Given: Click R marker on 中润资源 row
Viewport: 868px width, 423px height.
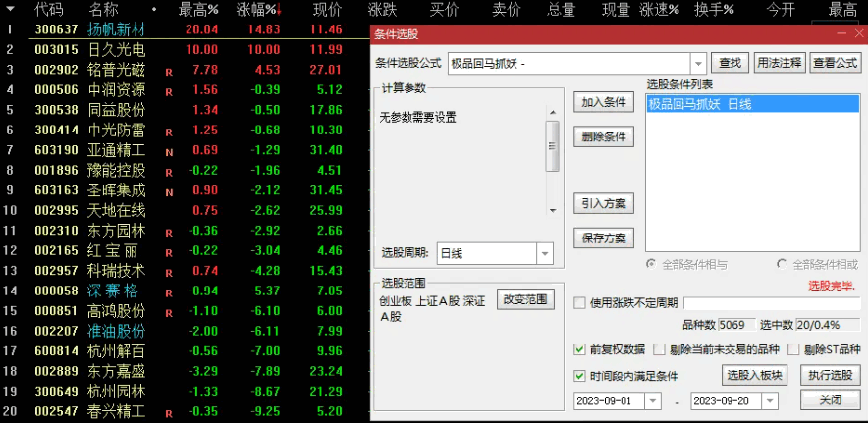Looking at the screenshot, I should [x=169, y=92].
